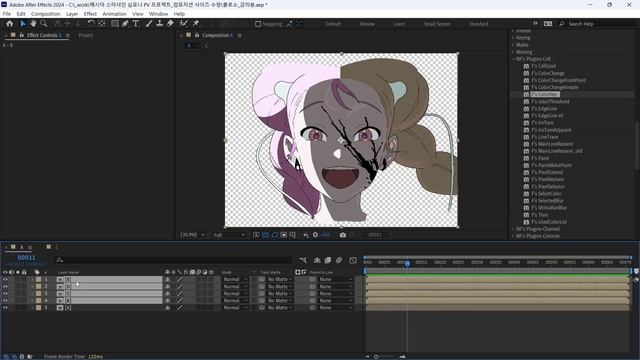This screenshot has width=640, height=360.
Task: Open the Mode dropdown for layer 5
Action: [x=235, y=308]
